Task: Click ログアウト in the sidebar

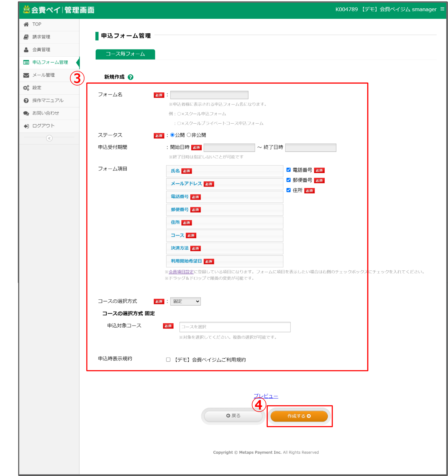Action: click(49, 126)
